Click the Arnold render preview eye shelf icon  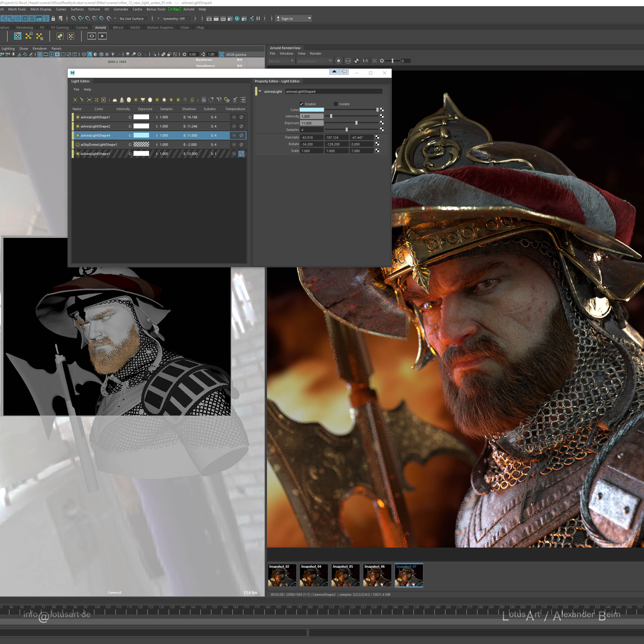[x=92, y=36]
